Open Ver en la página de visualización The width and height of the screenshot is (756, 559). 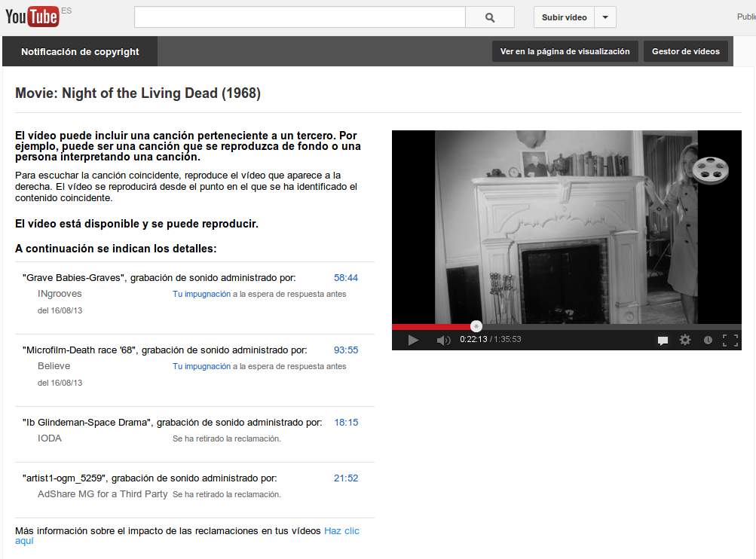coord(565,51)
